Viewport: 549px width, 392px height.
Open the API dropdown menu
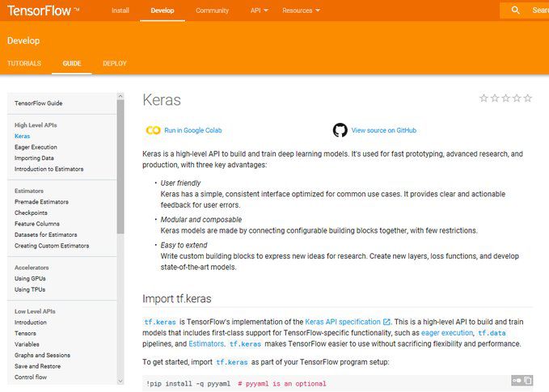pyautogui.click(x=259, y=11)
